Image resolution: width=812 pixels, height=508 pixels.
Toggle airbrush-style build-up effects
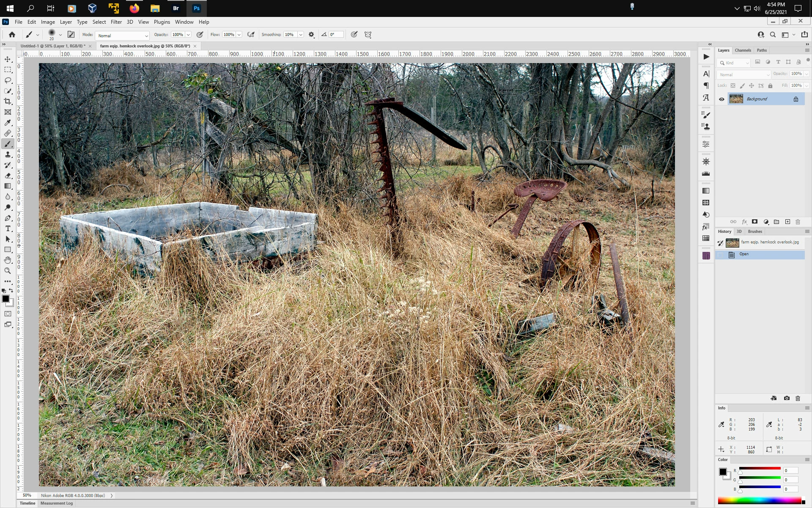coord(251,35)
